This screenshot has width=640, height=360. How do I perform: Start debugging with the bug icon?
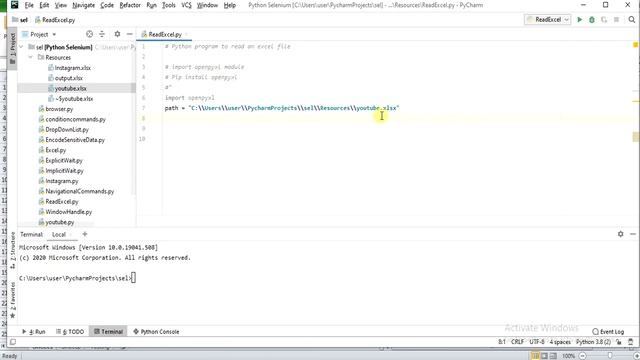[591, 20]
